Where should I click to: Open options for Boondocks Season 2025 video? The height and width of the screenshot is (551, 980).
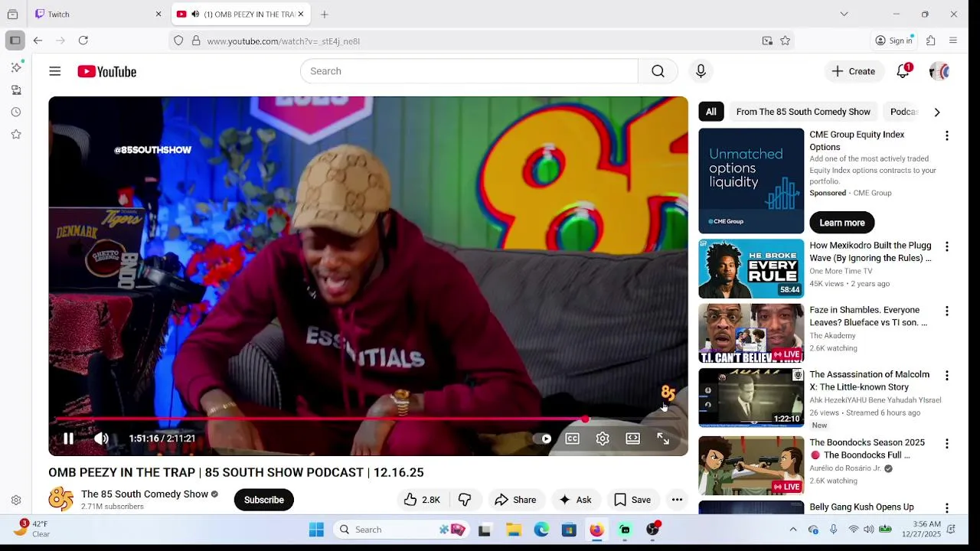(x=947, y=443)
